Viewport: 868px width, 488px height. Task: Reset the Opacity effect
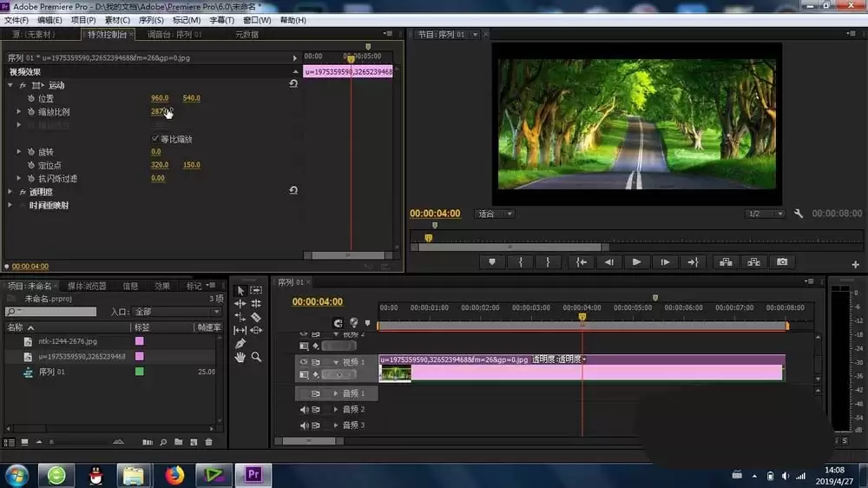(293, 190)
